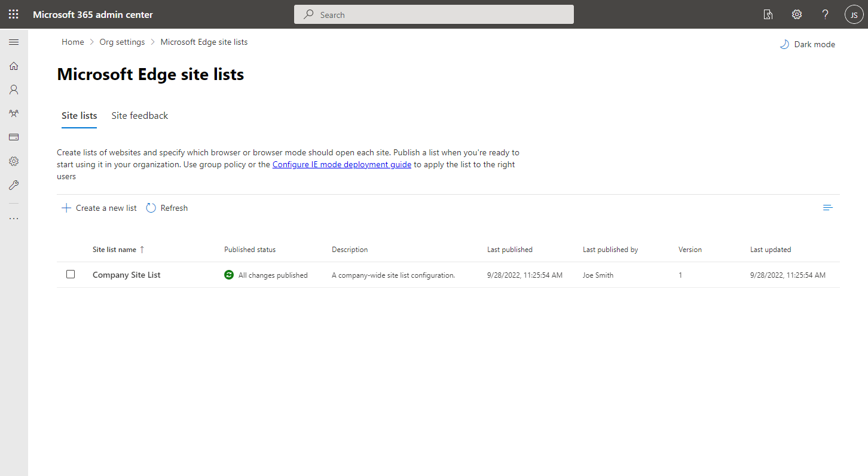This screenshot has width=868, height=476.
Task: Go to Org settings via breadcrumb
Action: [122, 41]
